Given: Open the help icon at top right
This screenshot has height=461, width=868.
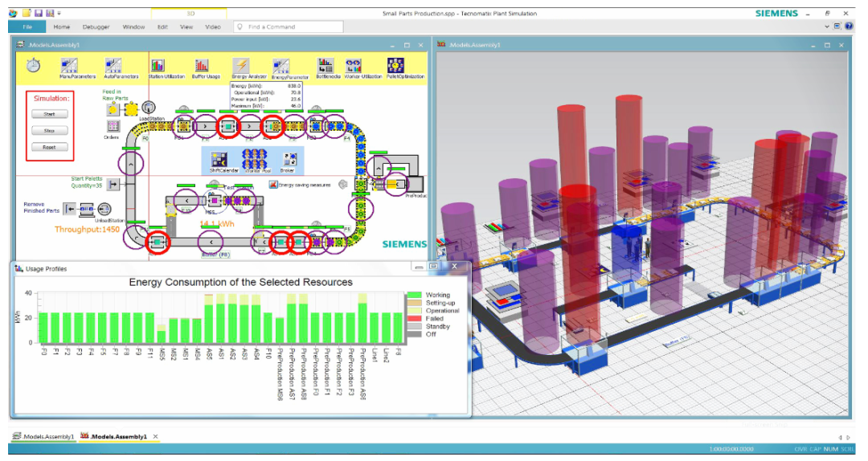Looking at the screenshot, I should [x=850, y=26].
